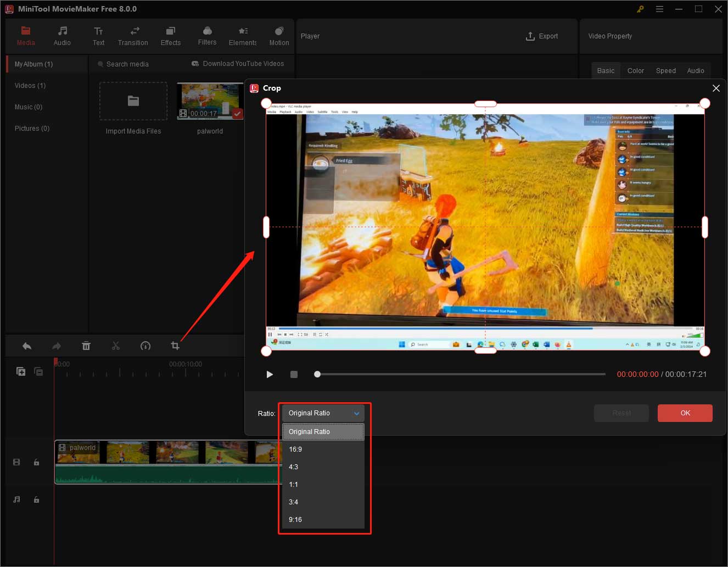The height and width of the screenshot is (567, 728).
Task: Confirm crop with OK button
Action: [x=685, y=413]
